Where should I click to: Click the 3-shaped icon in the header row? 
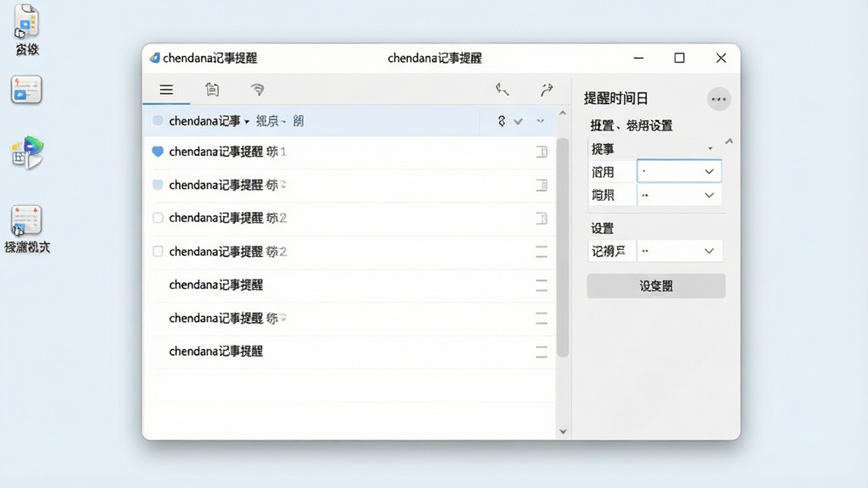[502, 121]
